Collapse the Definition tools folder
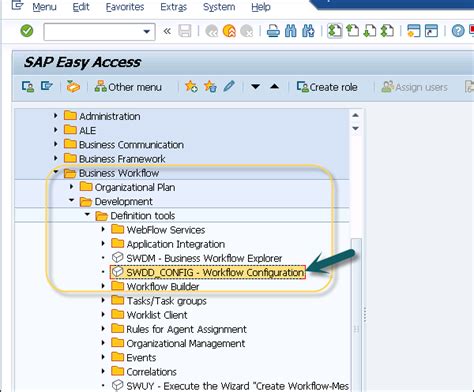The image size is (474, 392). click(x=87, y=215)
